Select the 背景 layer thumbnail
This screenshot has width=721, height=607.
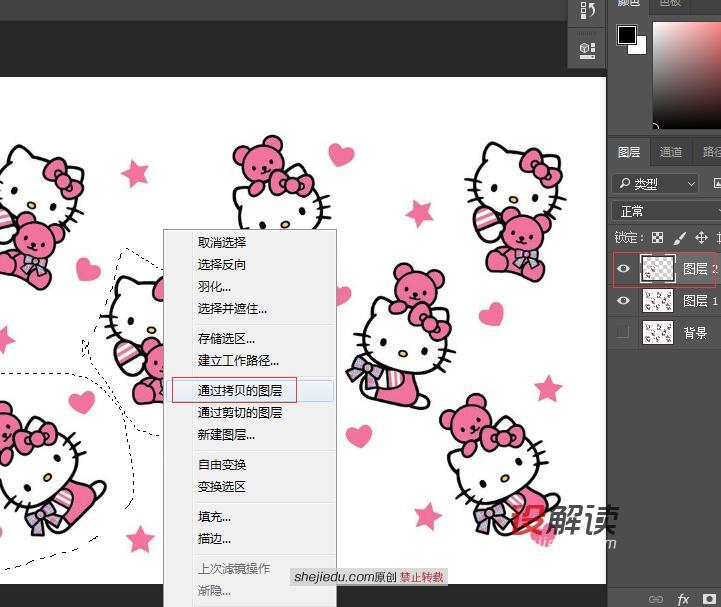(x=658, y=332)
